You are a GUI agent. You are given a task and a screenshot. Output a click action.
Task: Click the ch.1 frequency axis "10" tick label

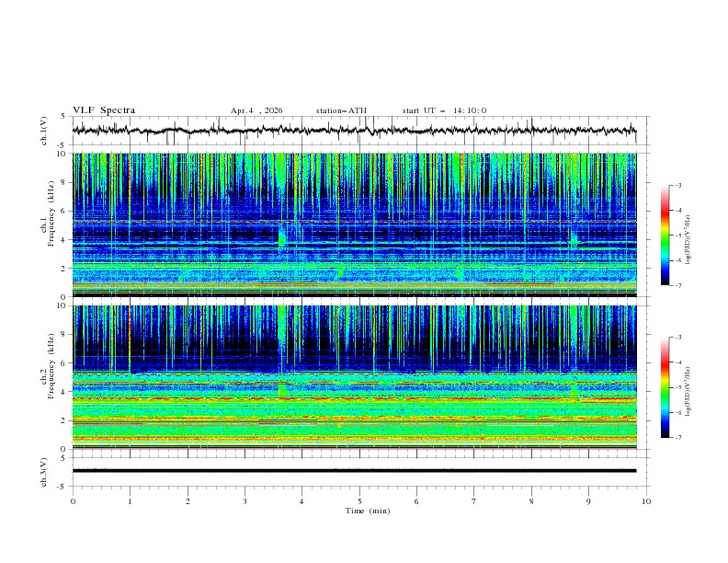click(x=61, y=154)
